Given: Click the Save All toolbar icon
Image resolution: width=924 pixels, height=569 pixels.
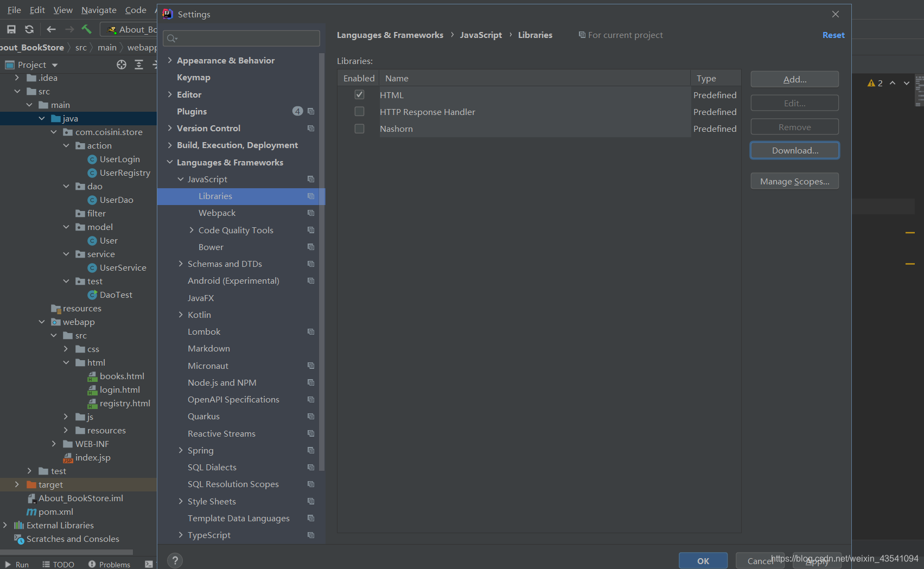Looking at the screenshot, I should tap(11, 29).
